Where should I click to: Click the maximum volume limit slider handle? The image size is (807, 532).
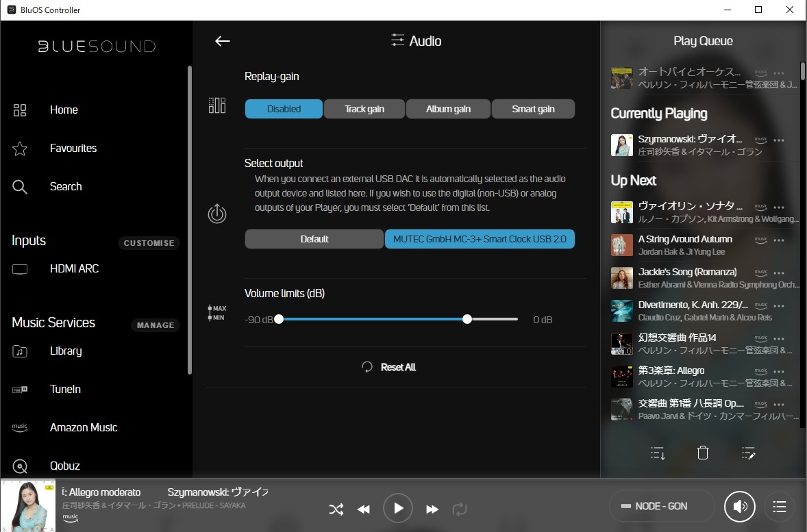pos(467,319)
